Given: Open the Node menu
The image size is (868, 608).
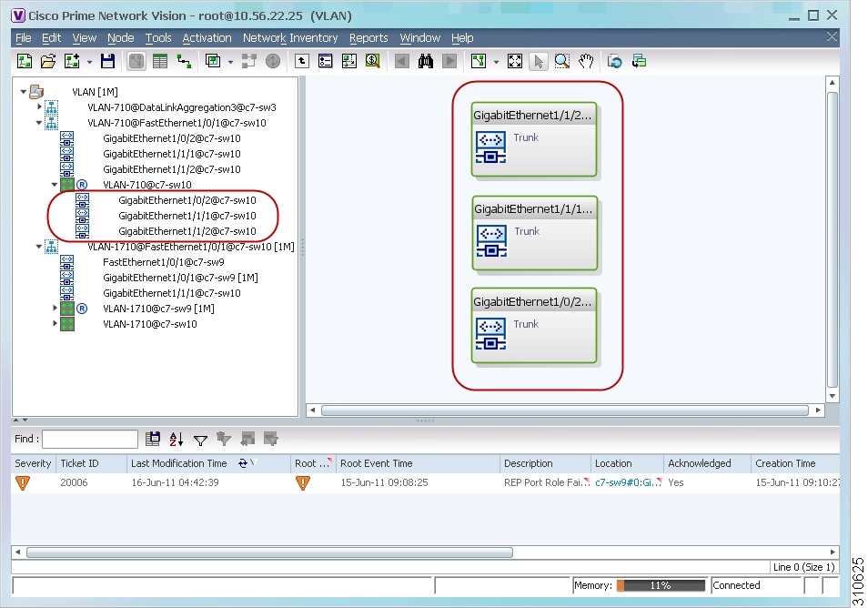Looking at the screenshot, I should tap(121, 37).
